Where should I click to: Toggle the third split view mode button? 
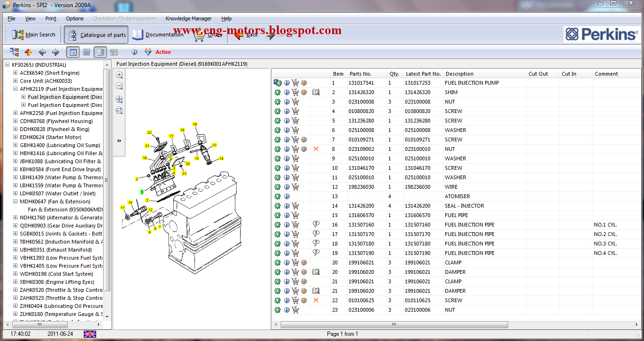click(x=100, y=52)
